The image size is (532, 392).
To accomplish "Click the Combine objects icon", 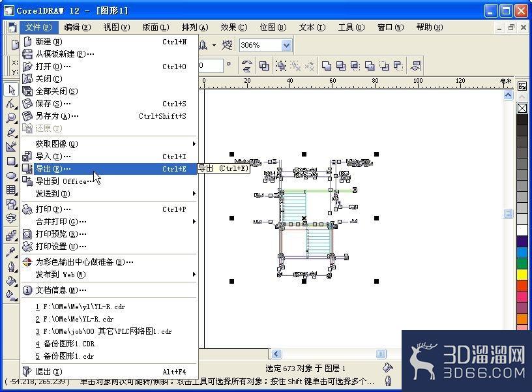I will click(264, 65).
